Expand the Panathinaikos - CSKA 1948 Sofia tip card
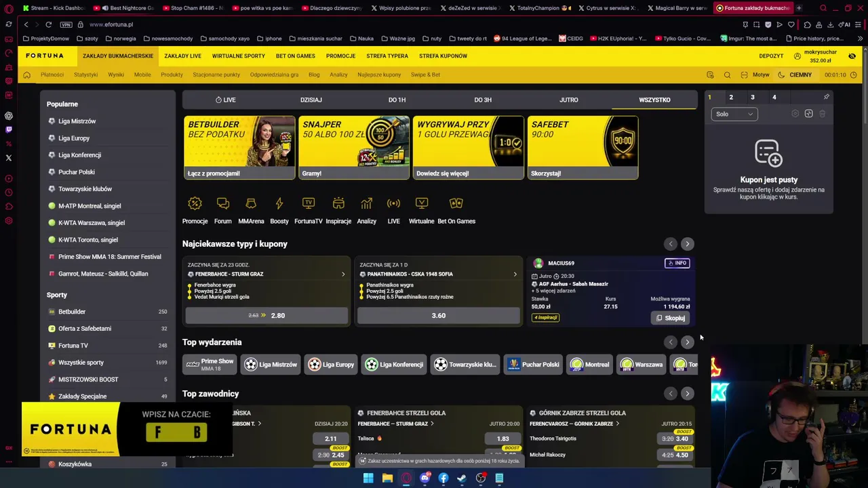The width and height of the screenshot is (868, 488). tap(515, 274)
